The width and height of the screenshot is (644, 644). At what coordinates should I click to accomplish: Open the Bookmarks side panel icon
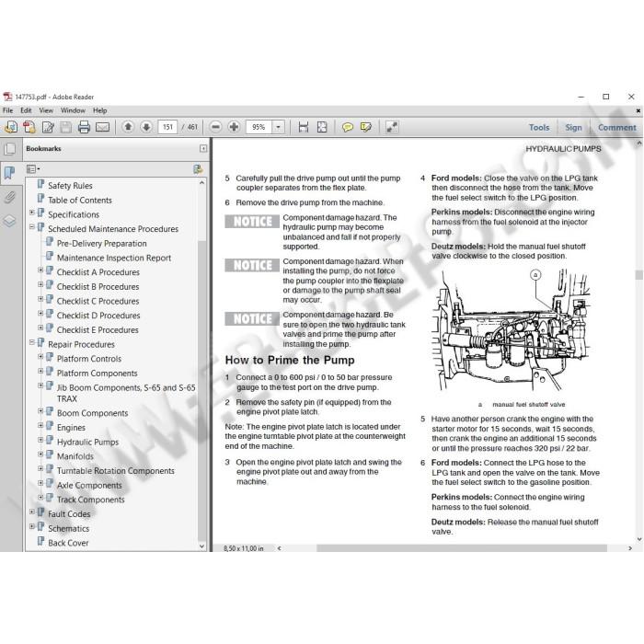[9, 173]
